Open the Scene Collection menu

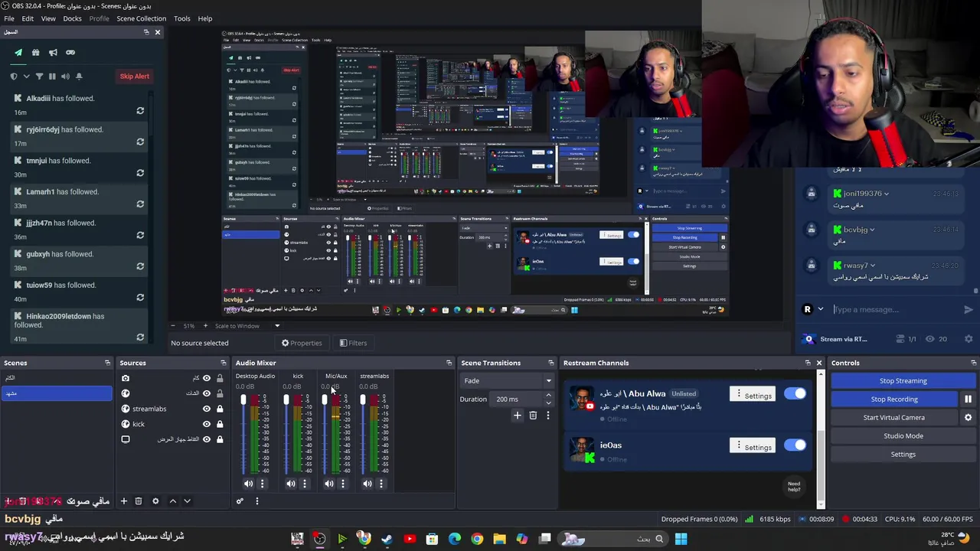click(141, 18)
